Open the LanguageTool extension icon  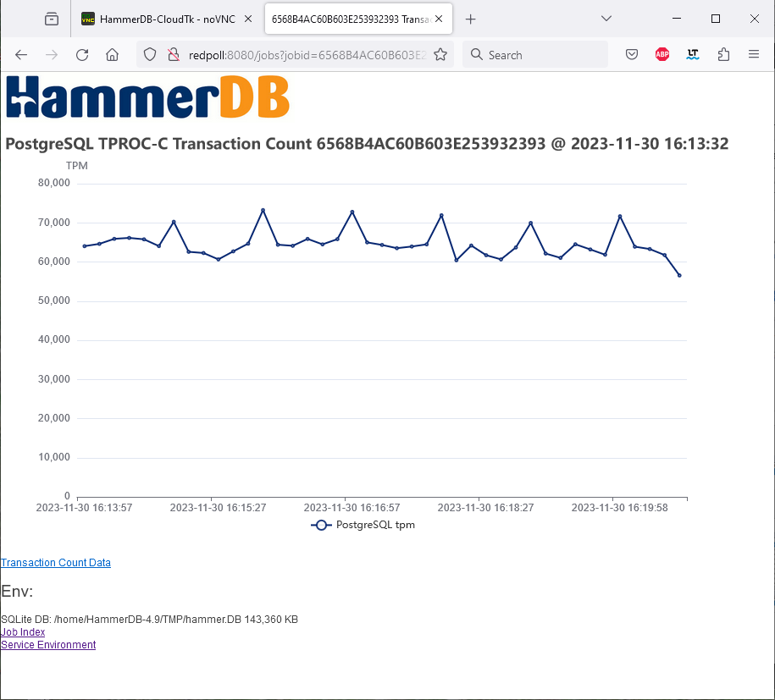click(693, 54)
